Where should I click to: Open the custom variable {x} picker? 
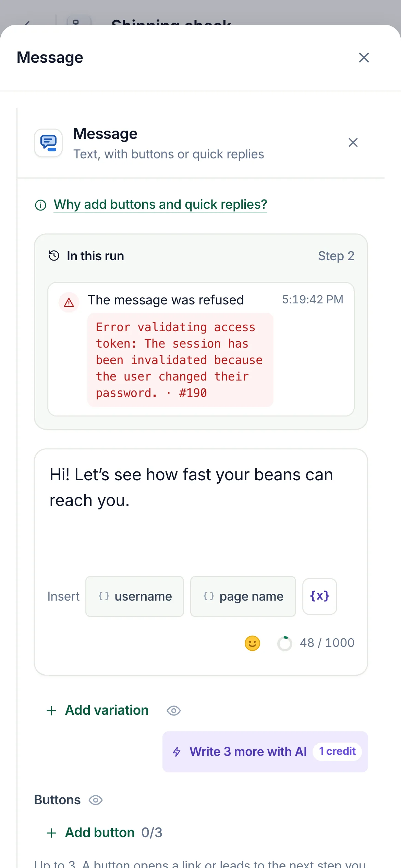click(320, 596)
